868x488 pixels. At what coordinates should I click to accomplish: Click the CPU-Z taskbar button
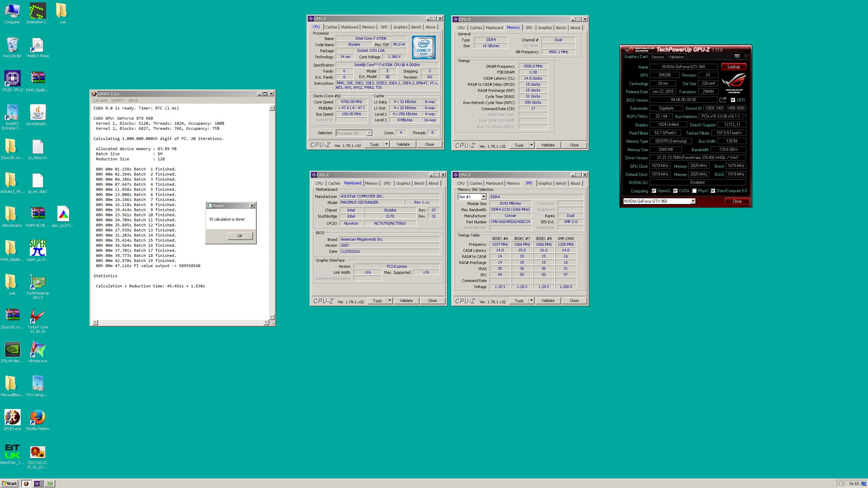point(37,484)
